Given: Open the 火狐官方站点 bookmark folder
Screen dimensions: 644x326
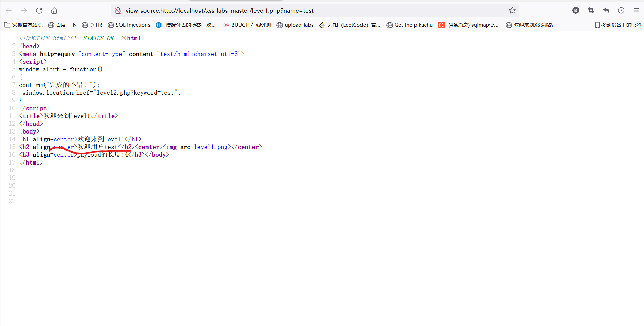Looking at the screenshot, I should 23,25.
